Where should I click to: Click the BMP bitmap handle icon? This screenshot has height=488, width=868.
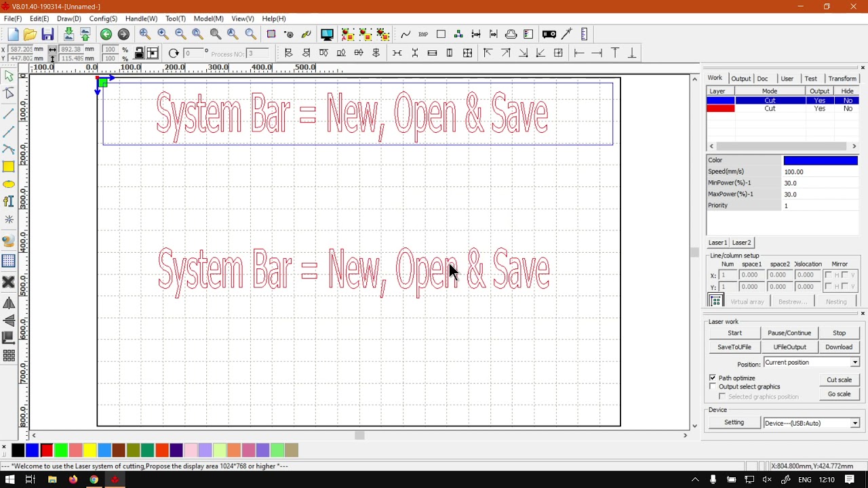click(x=423, y=35)
